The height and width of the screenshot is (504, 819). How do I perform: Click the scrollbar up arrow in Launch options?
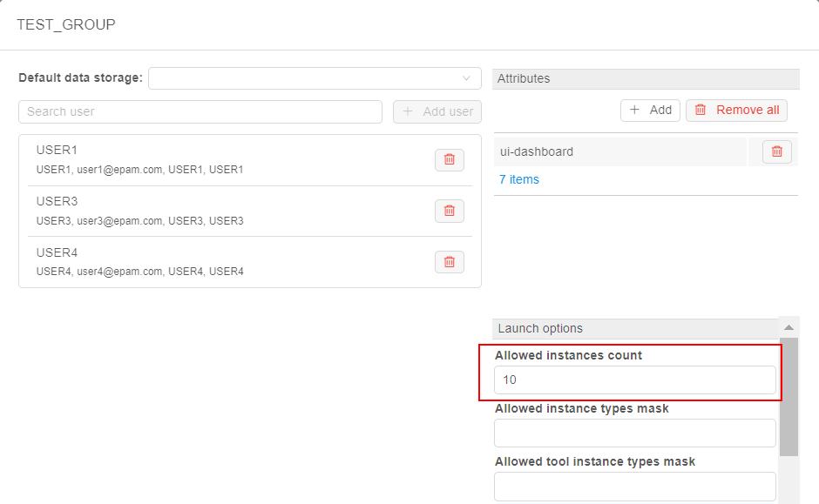pyautogui.click(x=789, y=327)
